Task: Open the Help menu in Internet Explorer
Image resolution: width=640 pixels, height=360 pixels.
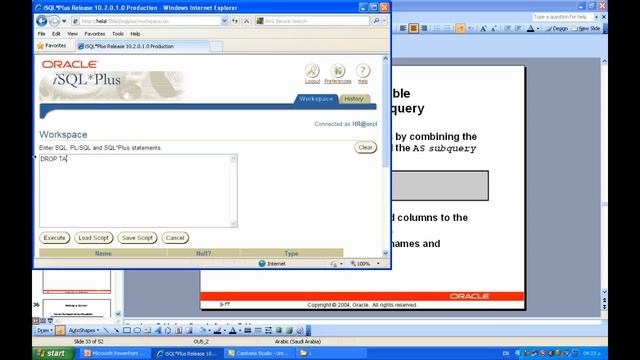Action: [x=135, y=34]
